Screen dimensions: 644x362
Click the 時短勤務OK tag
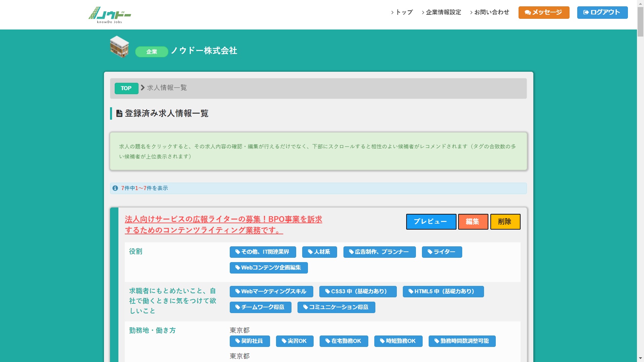tap(398, 341)
